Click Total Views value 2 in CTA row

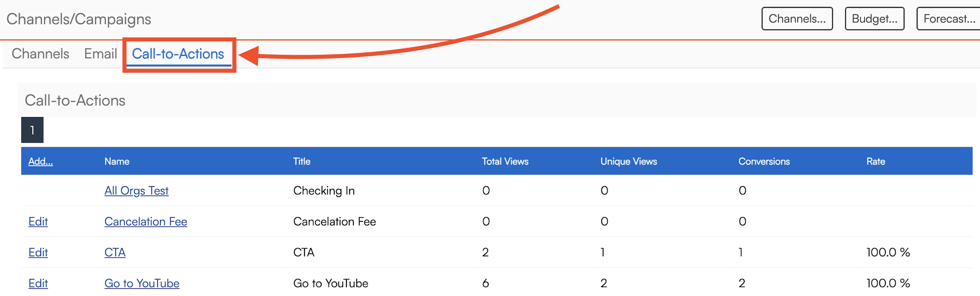pyautogui.click(x=485, y=252)
